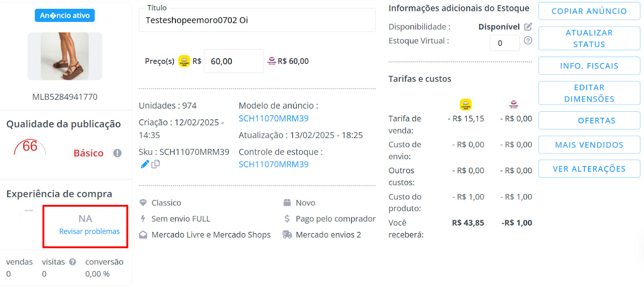
Task: Copy the SKU with the duplicate icon
Action: coord(156,164)
